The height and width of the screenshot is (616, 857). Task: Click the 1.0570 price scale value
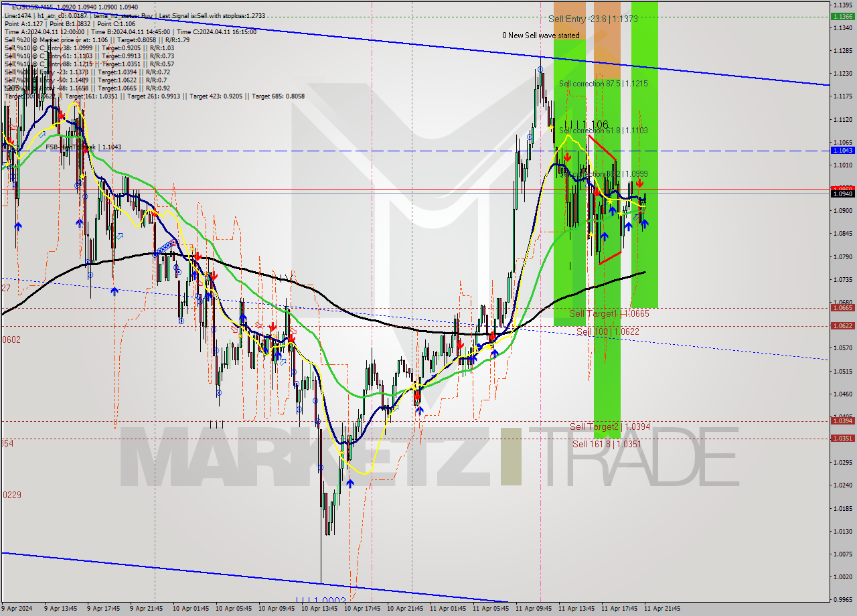click(842, 348)
